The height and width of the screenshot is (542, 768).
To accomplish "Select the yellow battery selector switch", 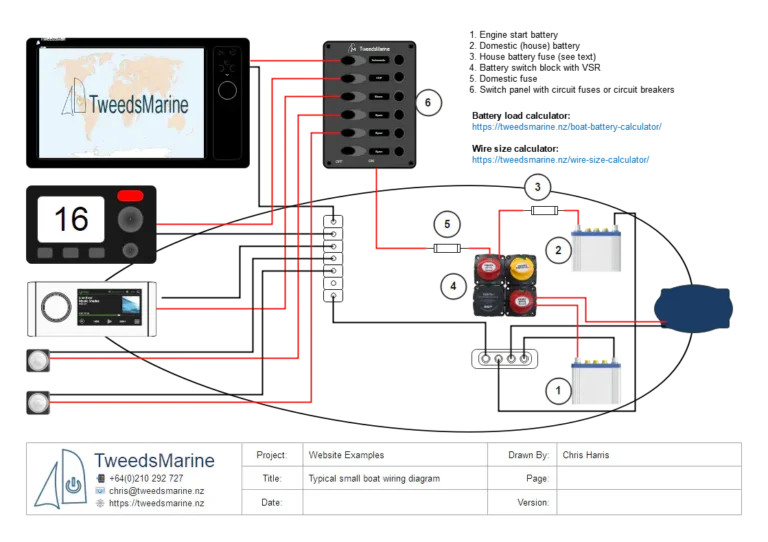I will (520, 267).
